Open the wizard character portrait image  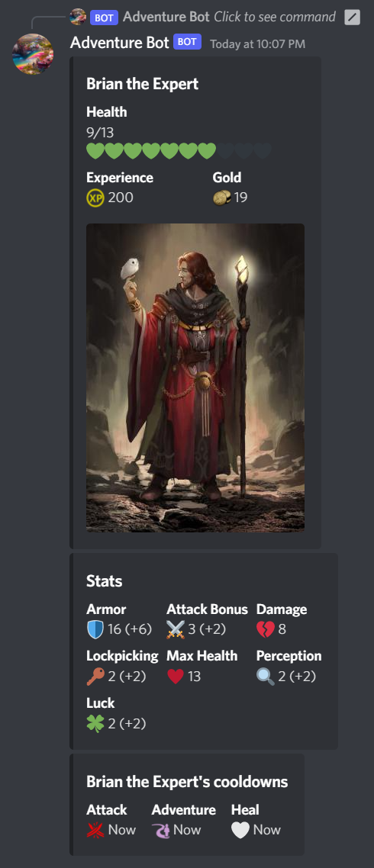(195, 378)
